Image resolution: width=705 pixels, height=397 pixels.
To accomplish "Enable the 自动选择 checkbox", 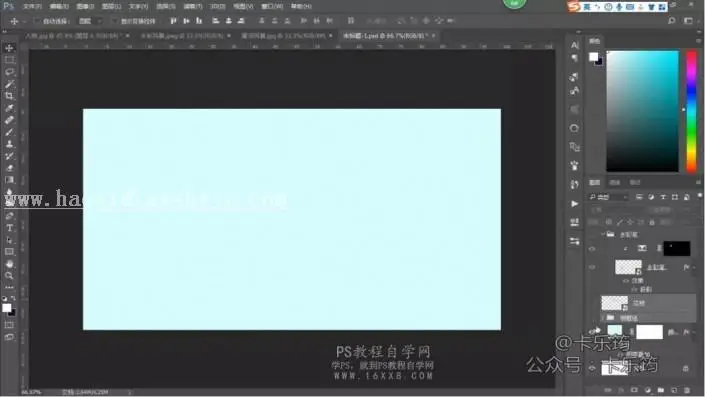I will pos(37,21).
